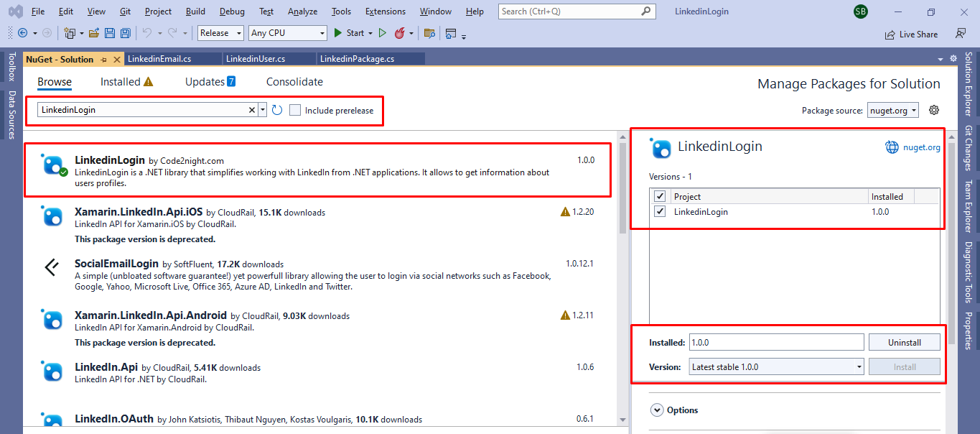This screenshot has height=434, width=980.
Task: Open the Extensions menu
Action: 386,11
